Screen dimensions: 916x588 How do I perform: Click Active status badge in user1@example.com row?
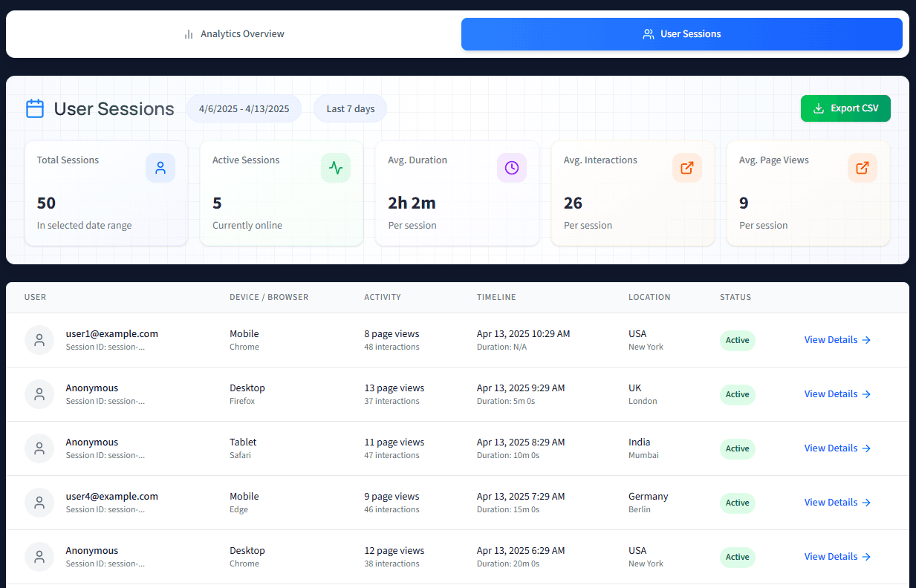[738, 341]
